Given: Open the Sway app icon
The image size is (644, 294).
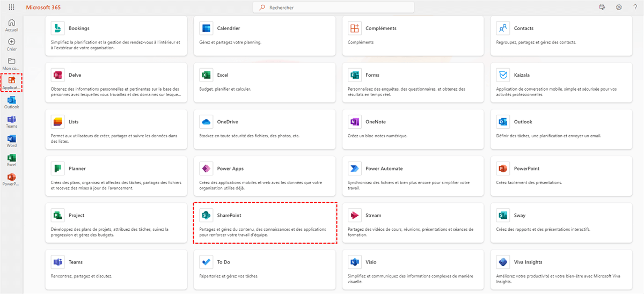Looking at the screenshot, I should tap(502, 215).
